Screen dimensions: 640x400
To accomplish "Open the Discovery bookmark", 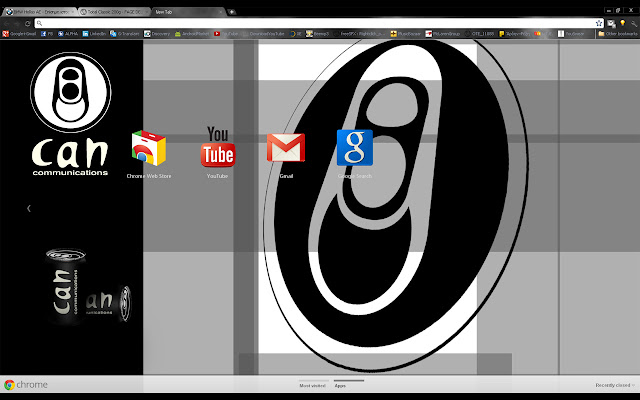I will point(157,34).
